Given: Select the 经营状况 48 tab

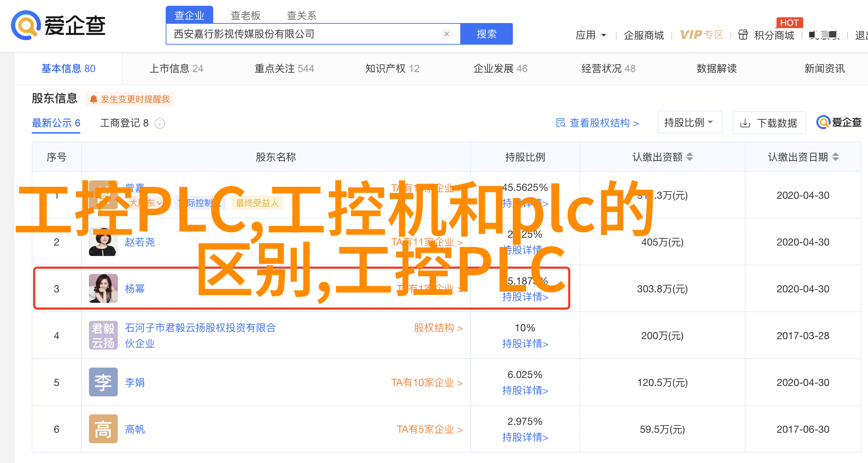Looking at the screenshot, I should pos(609,68).
